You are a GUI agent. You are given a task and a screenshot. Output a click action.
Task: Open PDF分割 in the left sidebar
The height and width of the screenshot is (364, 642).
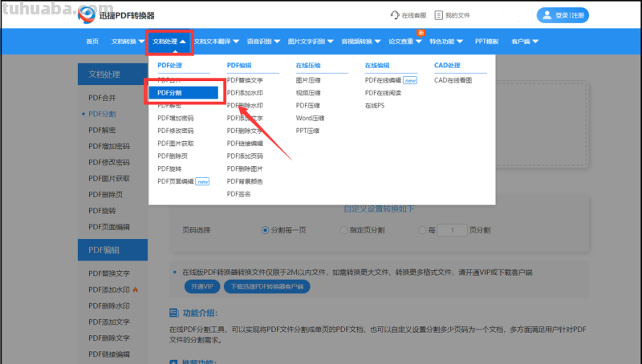[102, 114]
